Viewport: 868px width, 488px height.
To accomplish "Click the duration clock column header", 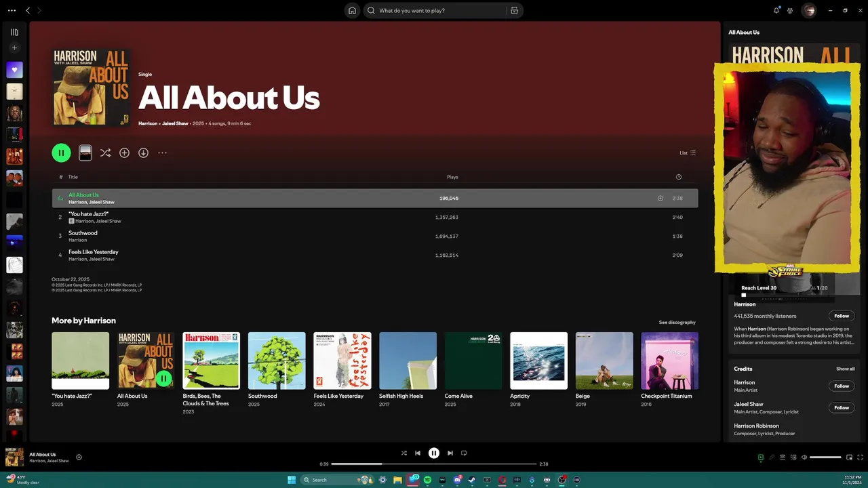I will click(x=678, y=177).
